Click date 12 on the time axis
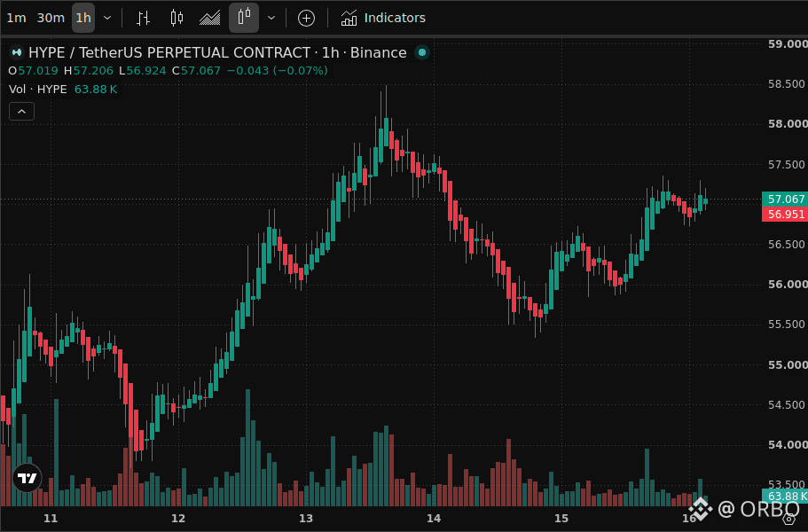Image resolution: width=808 pixels, height=532 pixels. (178, 518)
